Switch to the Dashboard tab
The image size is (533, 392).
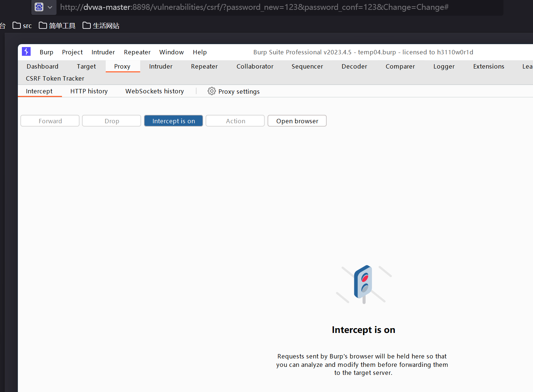(42, 66)
